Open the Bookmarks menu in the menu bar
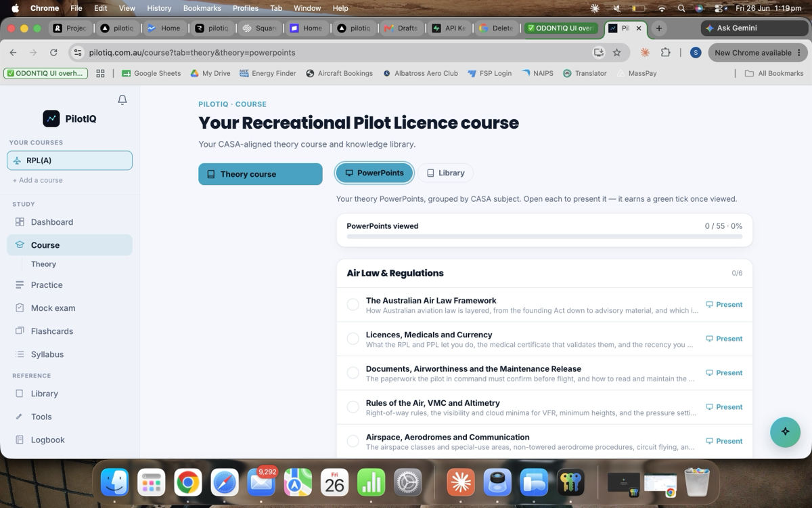Image resolution: width=812 pixels, height=508 pixels. [202, 8]
